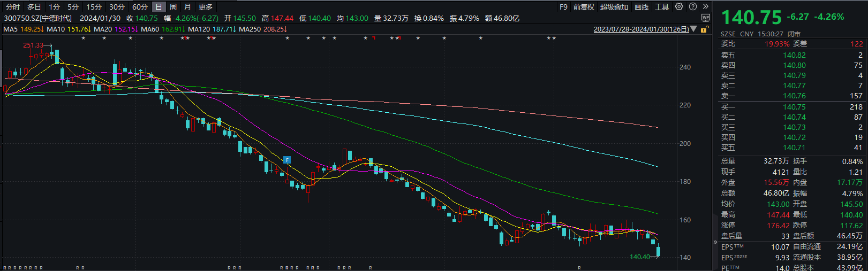
Task: Click the first star marker above chart
Action: pos(83,38)
